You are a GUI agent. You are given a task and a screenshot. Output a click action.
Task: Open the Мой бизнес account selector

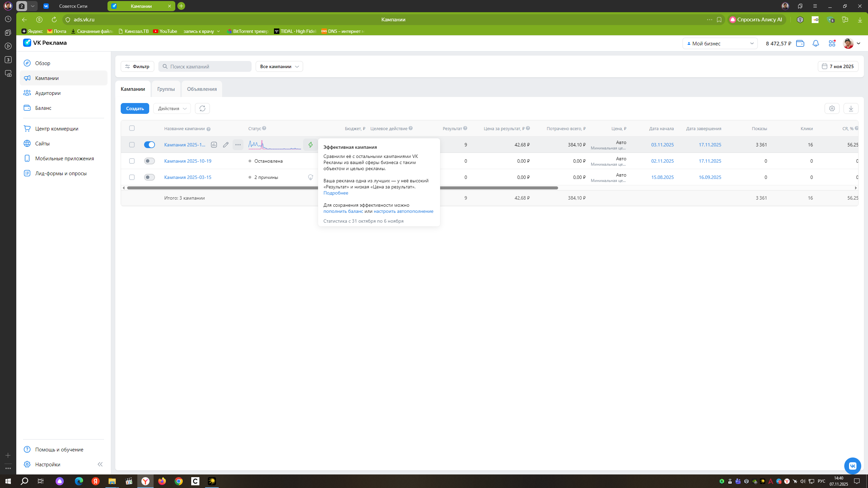coord(720,43)
